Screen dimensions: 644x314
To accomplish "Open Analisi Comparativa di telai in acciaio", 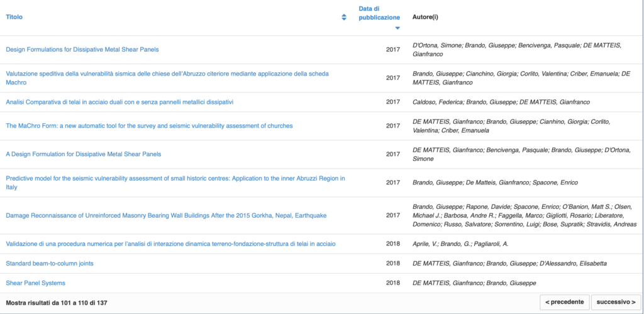I will pyautogui.click(x=119, y=102).
